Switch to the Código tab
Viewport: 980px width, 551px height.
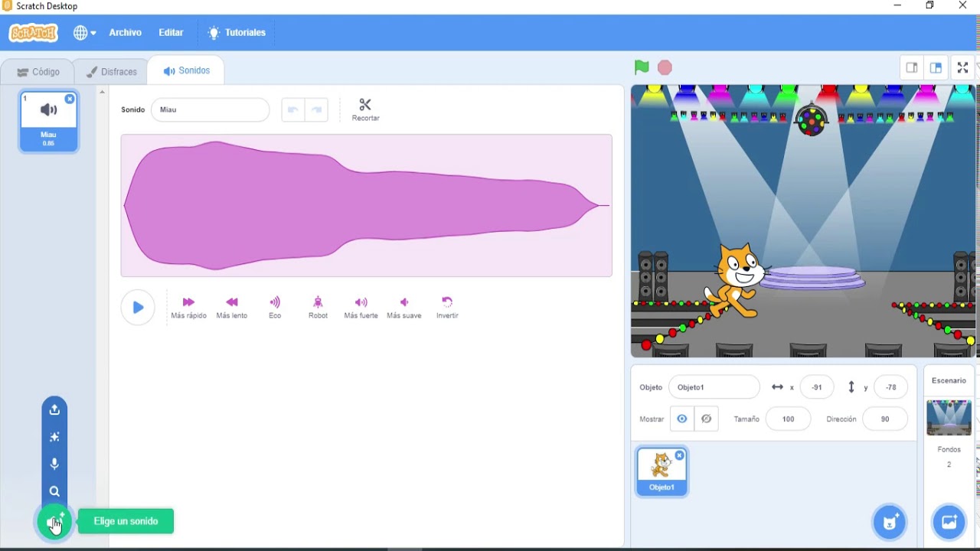38,72
